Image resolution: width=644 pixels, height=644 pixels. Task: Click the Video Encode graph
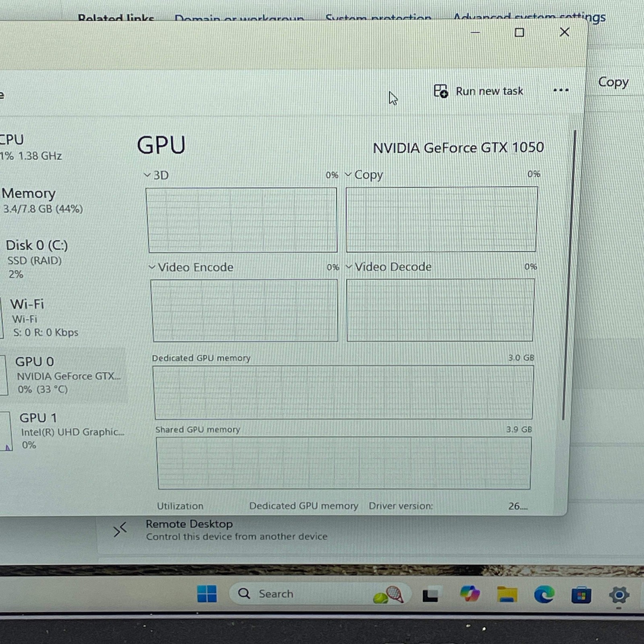tap(245, 310)
